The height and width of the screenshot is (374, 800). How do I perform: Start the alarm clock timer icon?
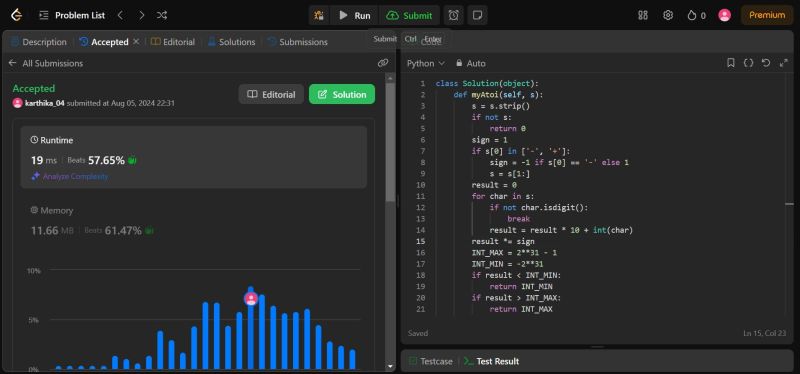pyautogui.click(x=454, y=15)
